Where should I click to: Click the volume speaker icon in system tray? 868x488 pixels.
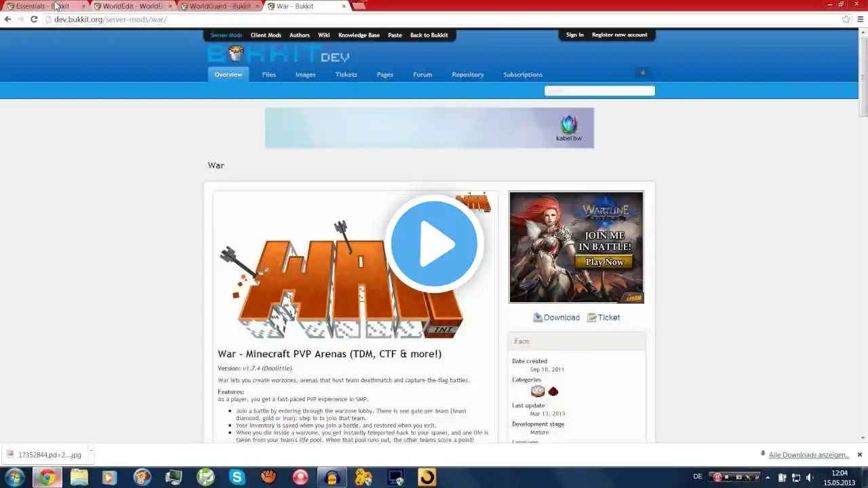pyautogui.click(x=809, y=477)
